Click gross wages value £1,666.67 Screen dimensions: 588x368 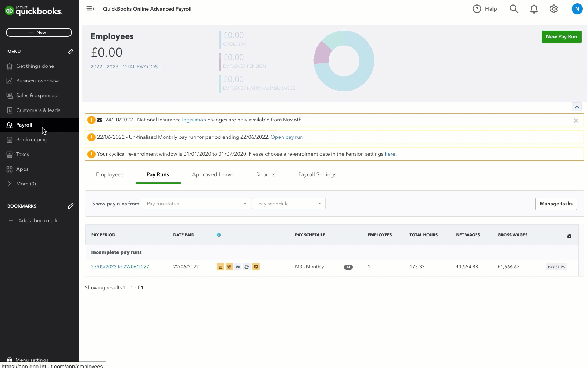(x=508, y=267)
